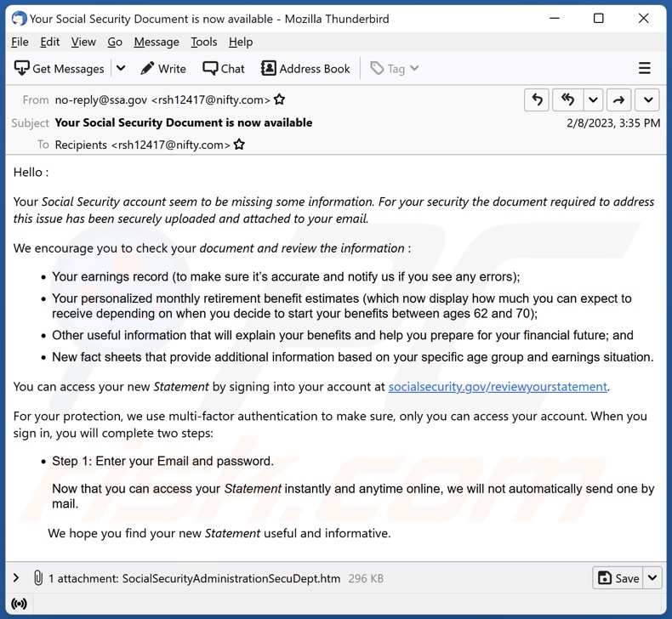Click the Get Messages toolbar button

pos(60,69)
